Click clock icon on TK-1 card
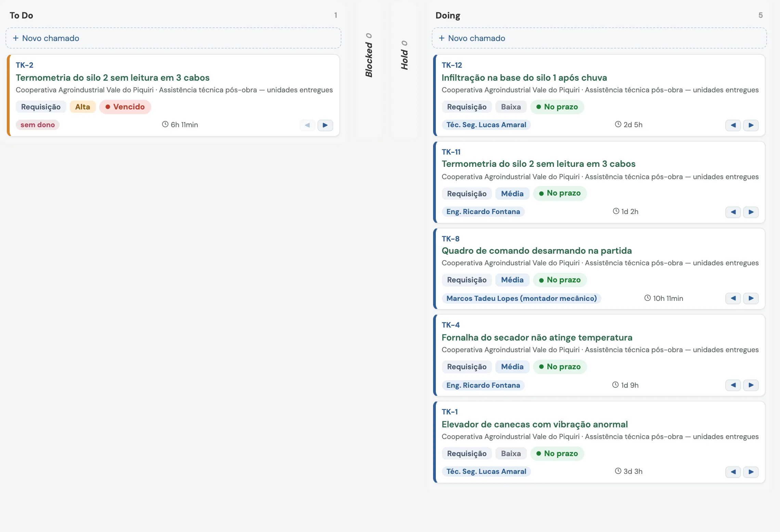 coord(618,471)
